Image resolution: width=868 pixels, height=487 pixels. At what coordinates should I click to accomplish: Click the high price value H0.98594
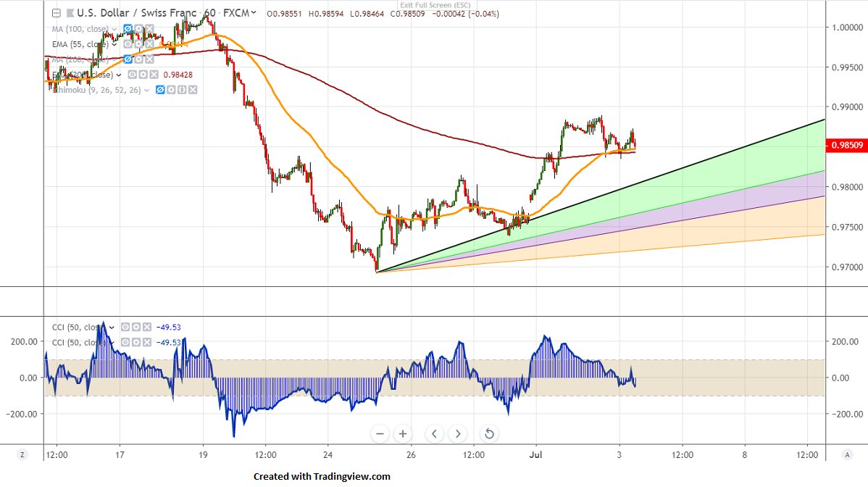tap(326, 14)
